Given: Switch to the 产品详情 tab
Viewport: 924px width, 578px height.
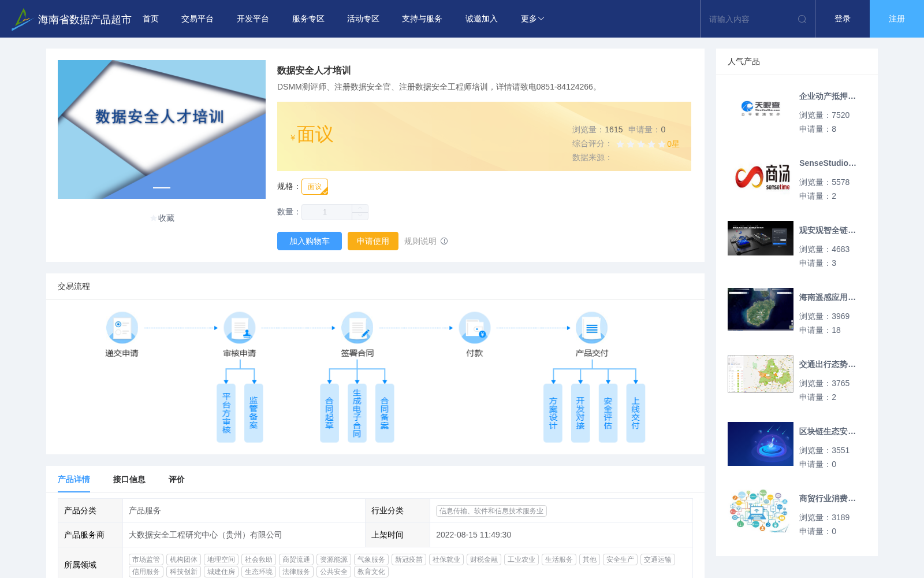Looking at the screenshot, I should coord(74,479).
